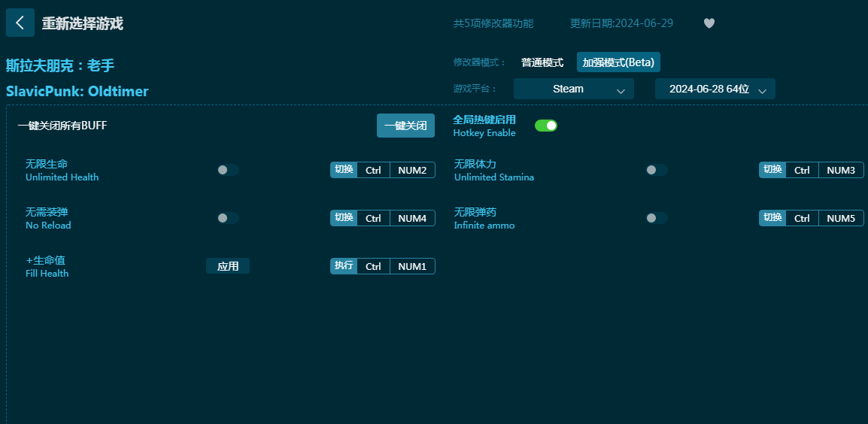Open the 2024-06-28 64位 version dropdown
868x424 pixels.
(715, 89)
